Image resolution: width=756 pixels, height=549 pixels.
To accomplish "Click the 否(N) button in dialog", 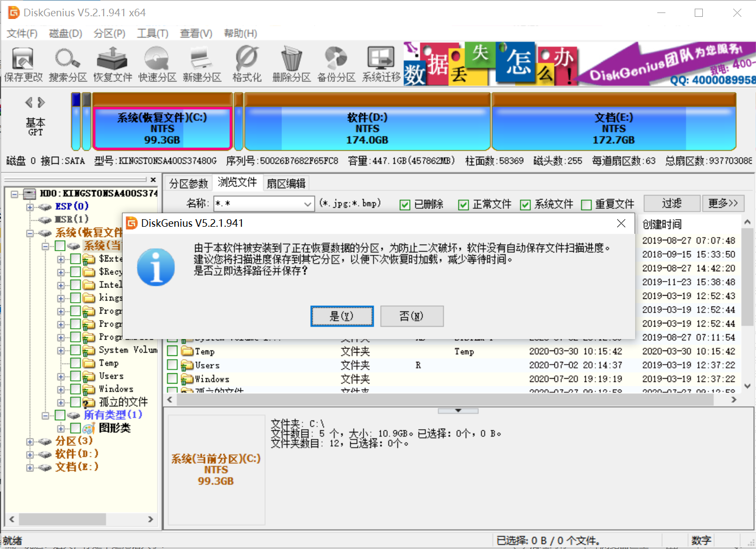I will click(x=412, y=316).
